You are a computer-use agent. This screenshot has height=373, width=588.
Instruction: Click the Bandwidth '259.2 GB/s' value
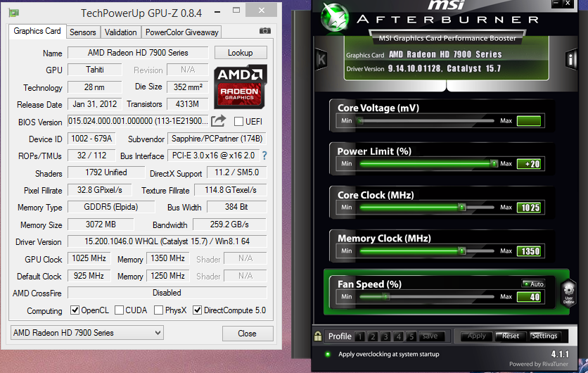(x=229, y=225)
